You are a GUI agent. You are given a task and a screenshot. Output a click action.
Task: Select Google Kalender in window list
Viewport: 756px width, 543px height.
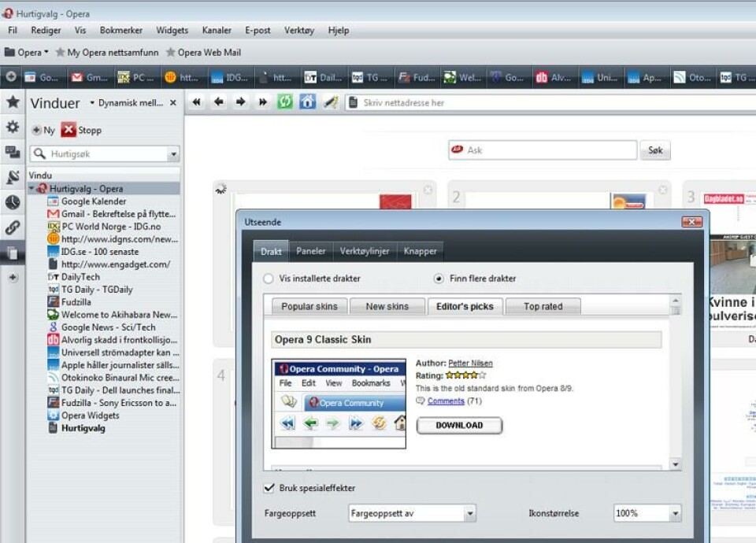tap(94, 201)
